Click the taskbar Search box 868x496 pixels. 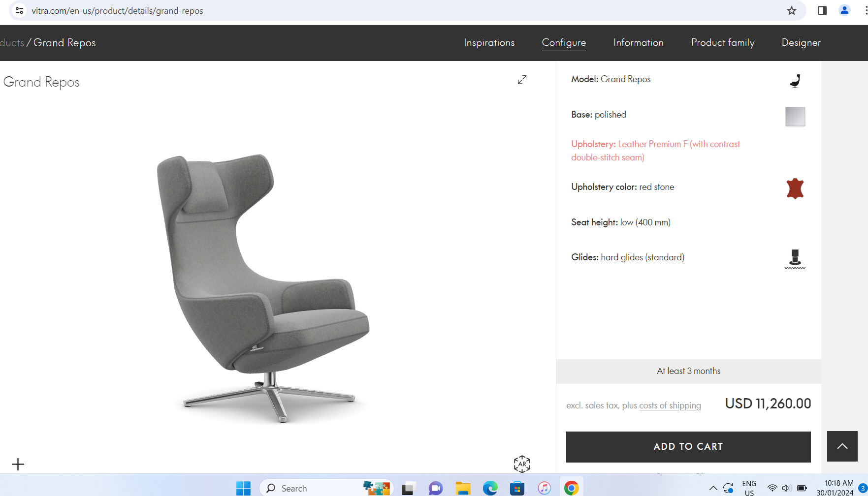point(326,488)
